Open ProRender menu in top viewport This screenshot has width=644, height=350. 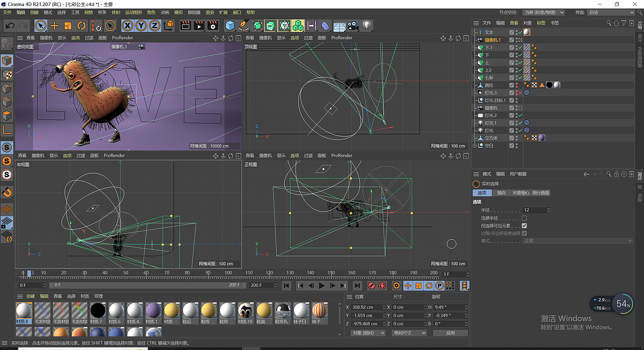342,38
